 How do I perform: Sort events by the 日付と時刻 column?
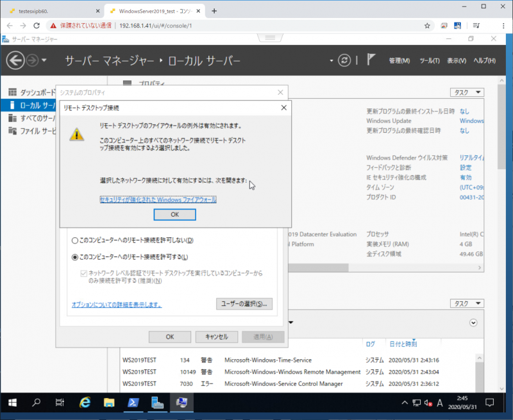click(x=403, y=344)
